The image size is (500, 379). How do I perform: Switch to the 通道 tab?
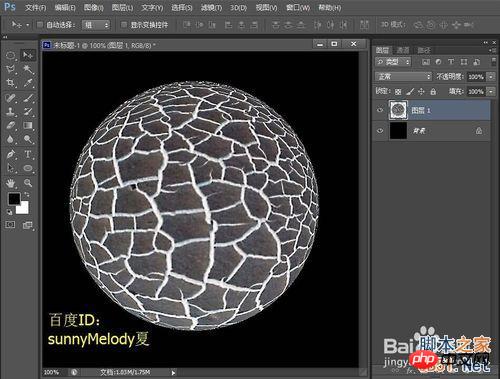pyautogui.click(x=403, y=50)
